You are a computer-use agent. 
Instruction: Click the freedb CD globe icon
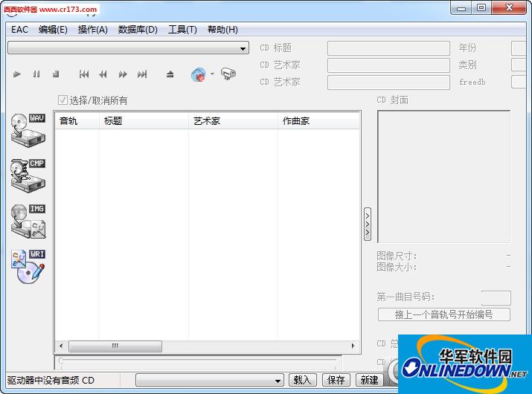[x=199, y=74]
